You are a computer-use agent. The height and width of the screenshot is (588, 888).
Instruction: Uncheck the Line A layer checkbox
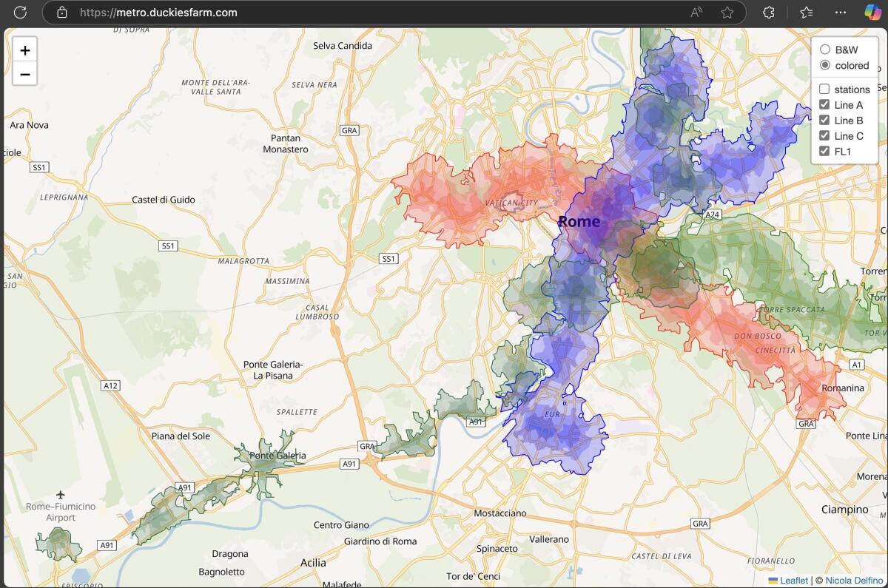click(x=824, y=105)
